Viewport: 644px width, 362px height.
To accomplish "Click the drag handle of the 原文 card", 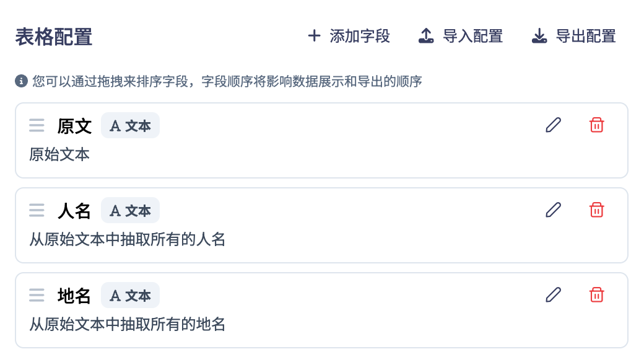I will (37, 125).
